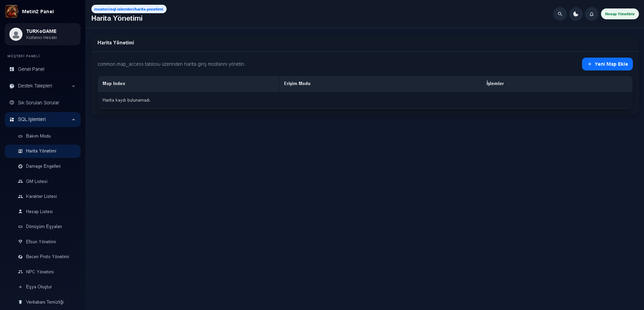Click the Veritabanı Temizliği trash icon
This screenshot has height=310, width=644.
coord(20,302)
